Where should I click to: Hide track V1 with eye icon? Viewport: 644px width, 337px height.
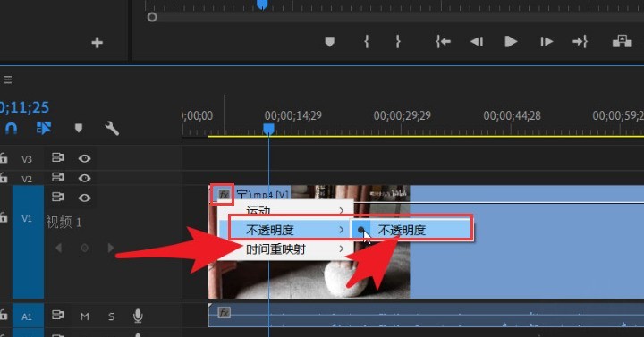tap(84, 198)
